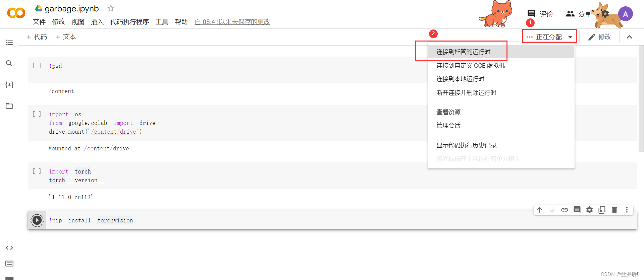The width and height of the screenshot is (644, 280).
Task: Move the selected cell up
Action: (x=540, y=210)
